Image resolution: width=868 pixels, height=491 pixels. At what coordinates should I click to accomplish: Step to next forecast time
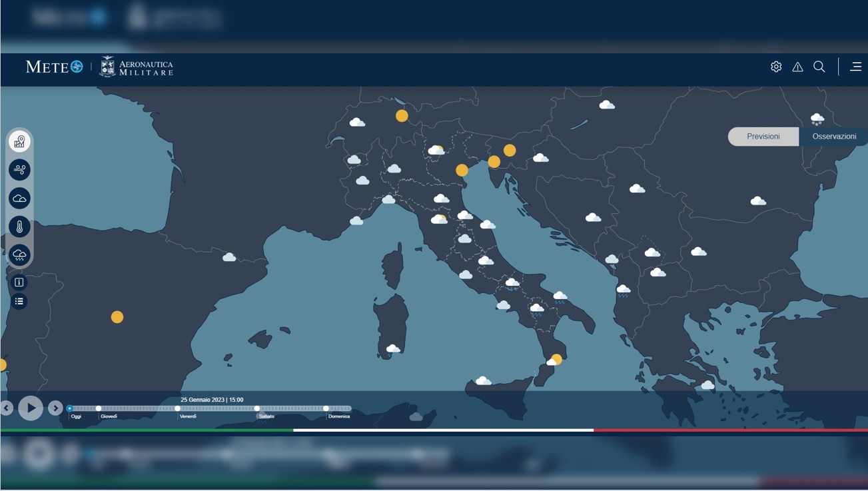55,408
